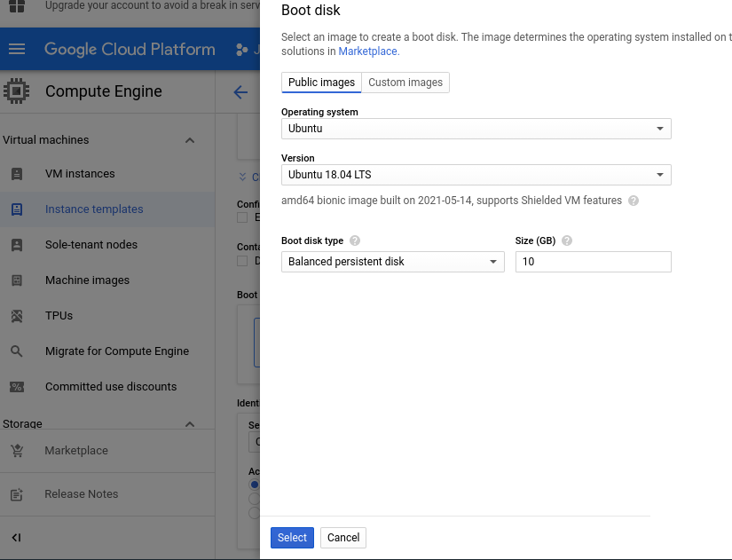The width and height of the screenshot is (732, 560).
Task: Open the Boot disk type dropdown
Action: click(392, 262)
